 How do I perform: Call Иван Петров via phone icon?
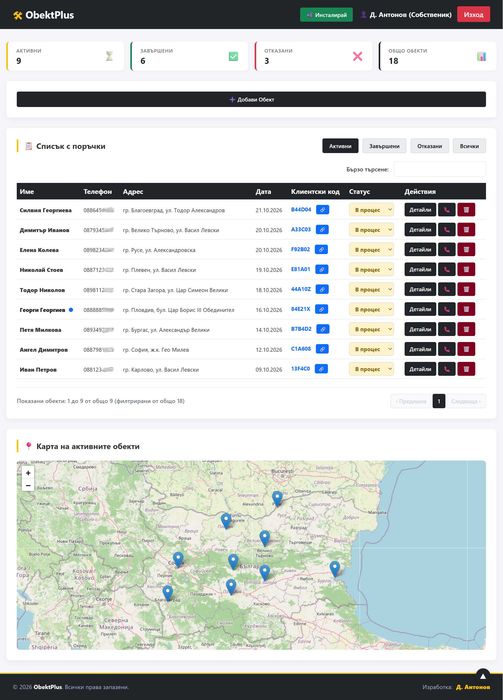click(x=447, y=369)
